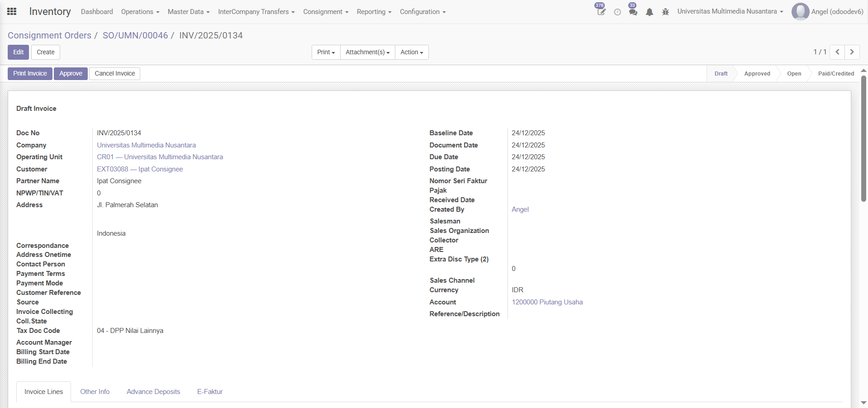Screen dimensions: 868x408
Task: Switch to the E-Faktur tab
Action: (x=210, y=392)
